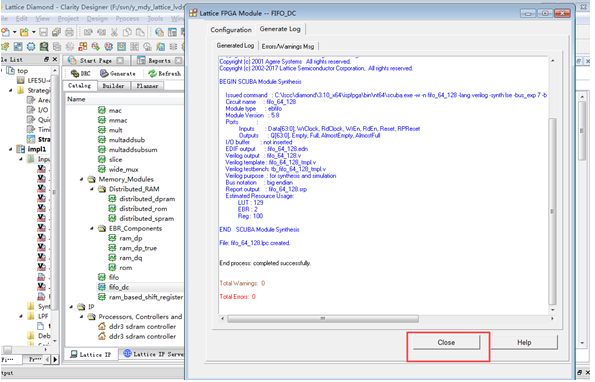Select fifo_dc in the module catalog
Viewport: 595px width, 382px height.
tap(119, 288)
